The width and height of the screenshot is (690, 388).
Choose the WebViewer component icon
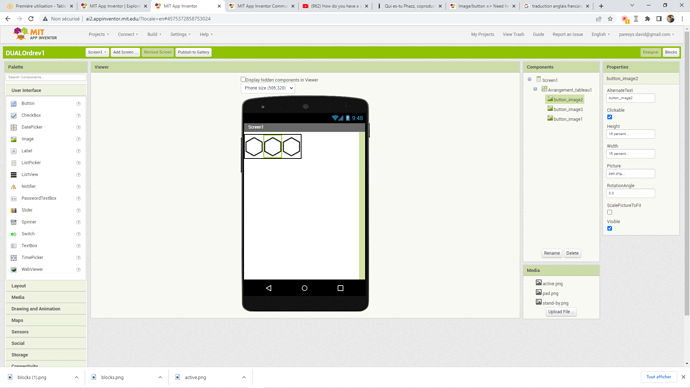(x=14, y=270)
